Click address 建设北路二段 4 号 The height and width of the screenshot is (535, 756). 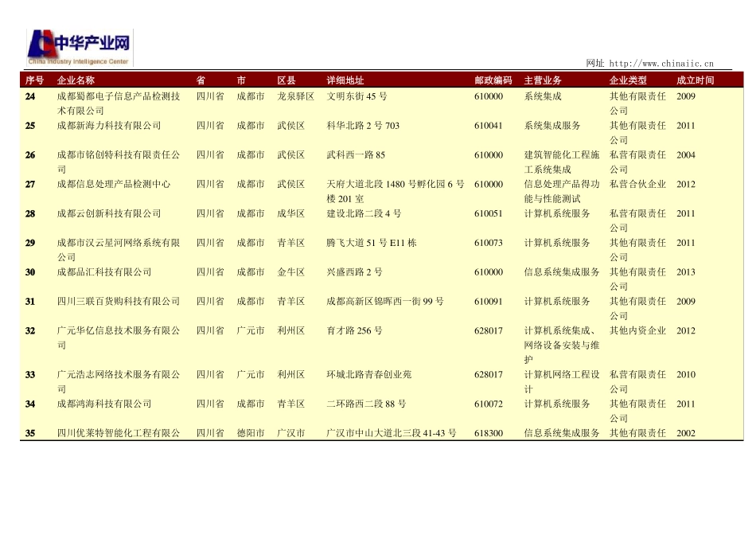pyautogui.click(x=364, y=213)
